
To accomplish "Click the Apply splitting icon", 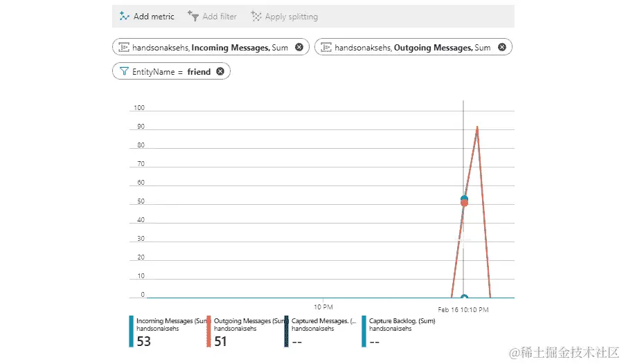I will [256, 17].
